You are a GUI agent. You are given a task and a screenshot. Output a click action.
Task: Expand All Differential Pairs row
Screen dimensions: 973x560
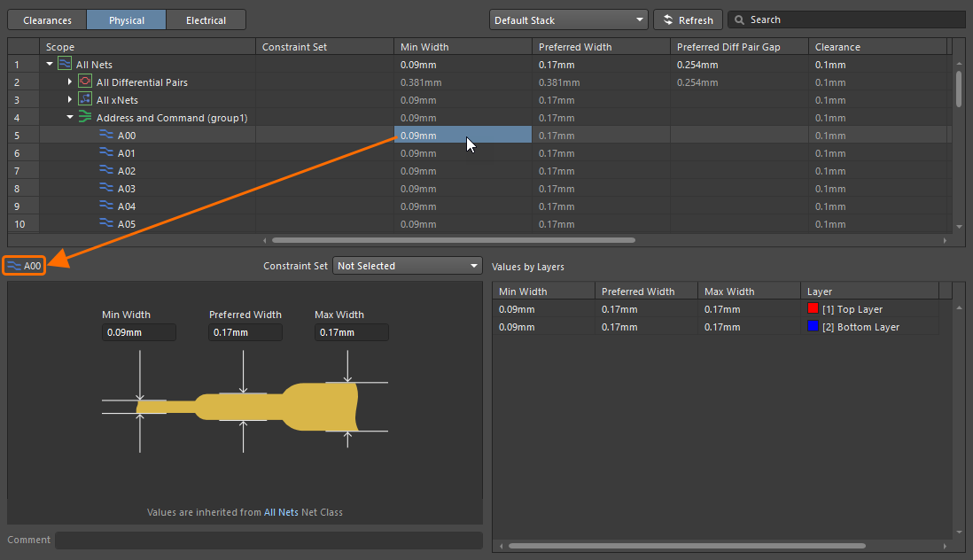point(70,82)
